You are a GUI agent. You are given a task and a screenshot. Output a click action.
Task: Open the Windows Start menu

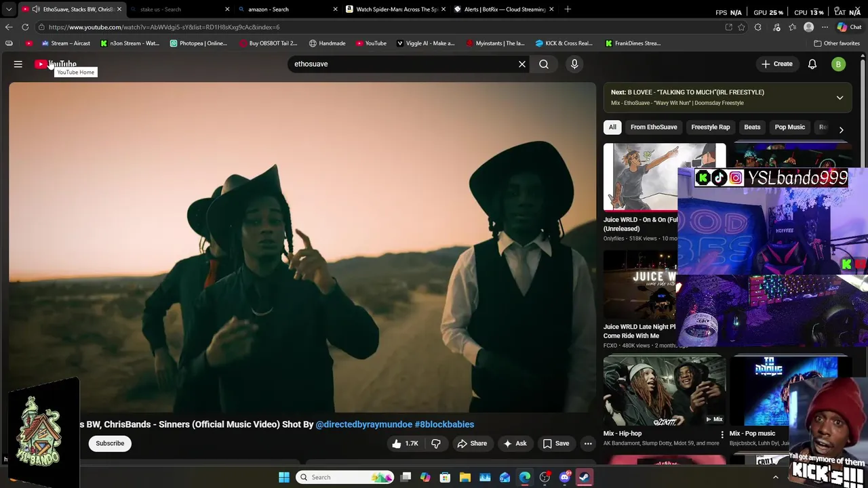click(x=284, y=477)
